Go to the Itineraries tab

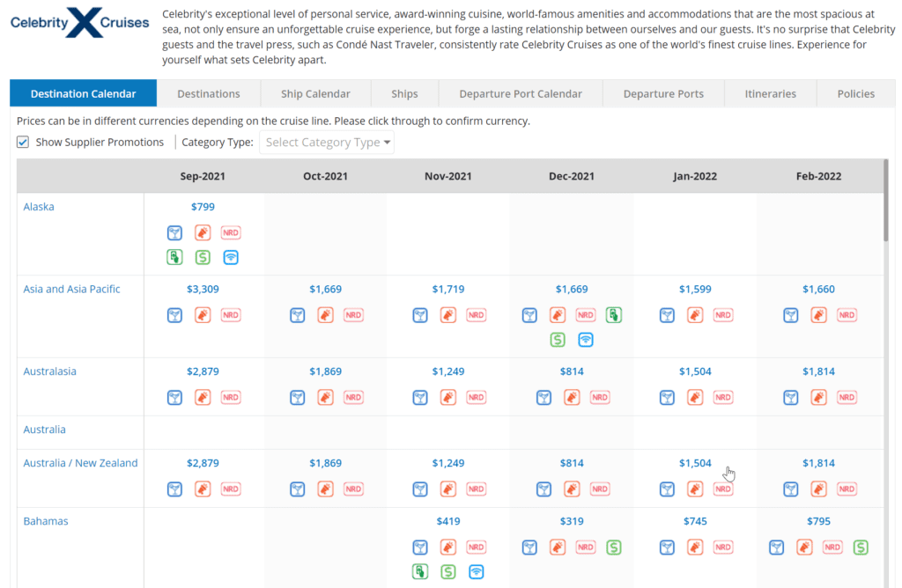770,93
